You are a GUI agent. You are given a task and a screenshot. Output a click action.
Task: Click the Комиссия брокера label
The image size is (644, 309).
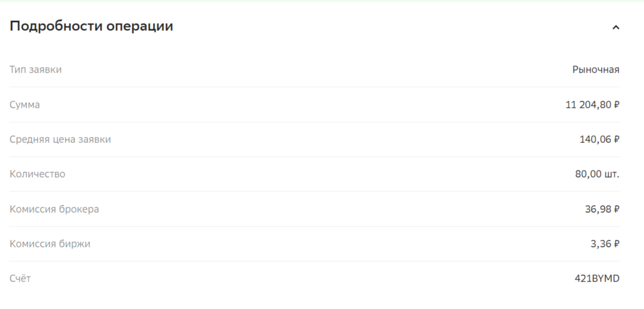point(54,209)
